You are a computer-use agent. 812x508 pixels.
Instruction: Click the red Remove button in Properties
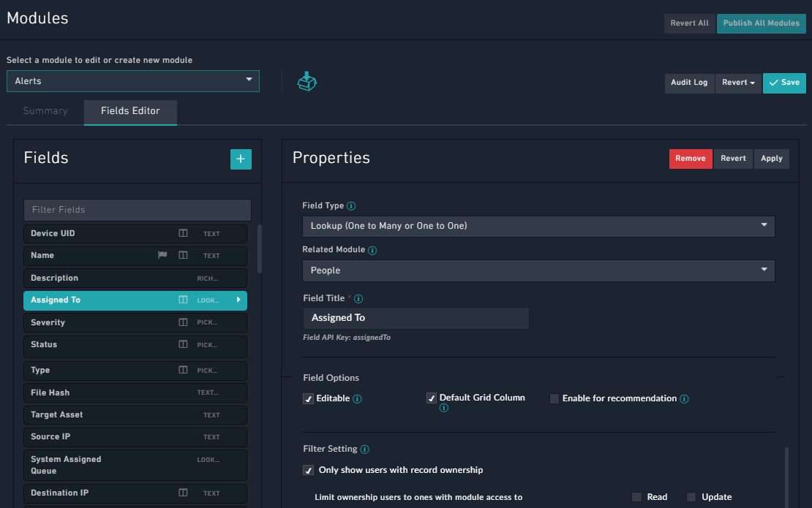pos(690,159)
